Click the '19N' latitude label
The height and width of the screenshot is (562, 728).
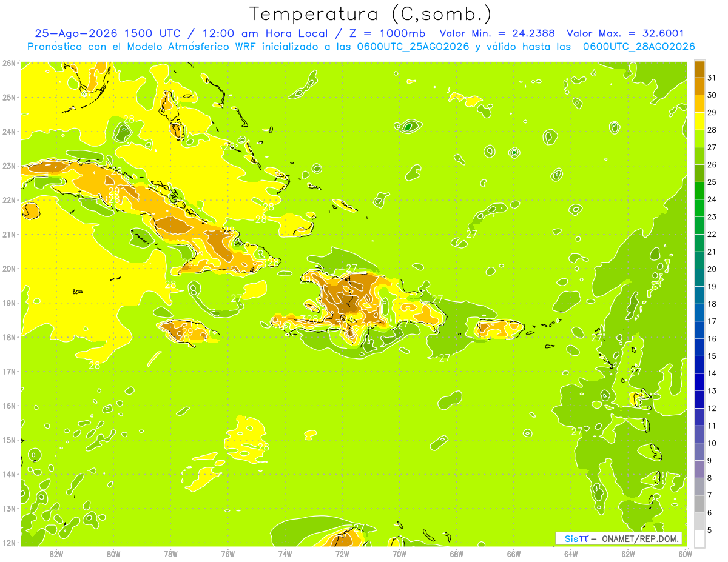9,303
